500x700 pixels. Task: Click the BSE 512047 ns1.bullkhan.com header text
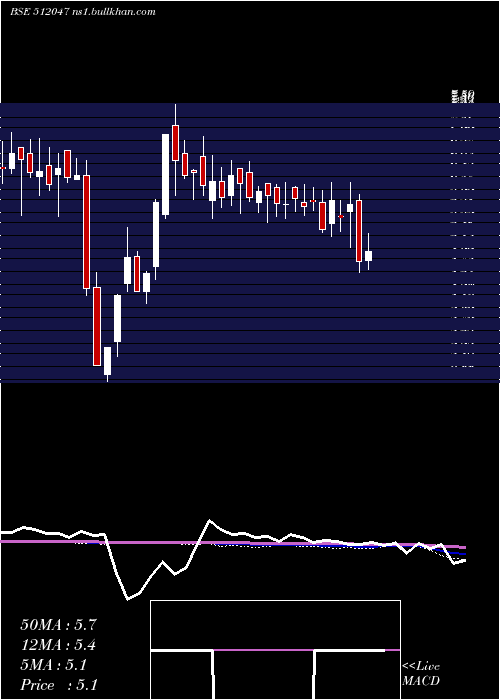(83, 12)
